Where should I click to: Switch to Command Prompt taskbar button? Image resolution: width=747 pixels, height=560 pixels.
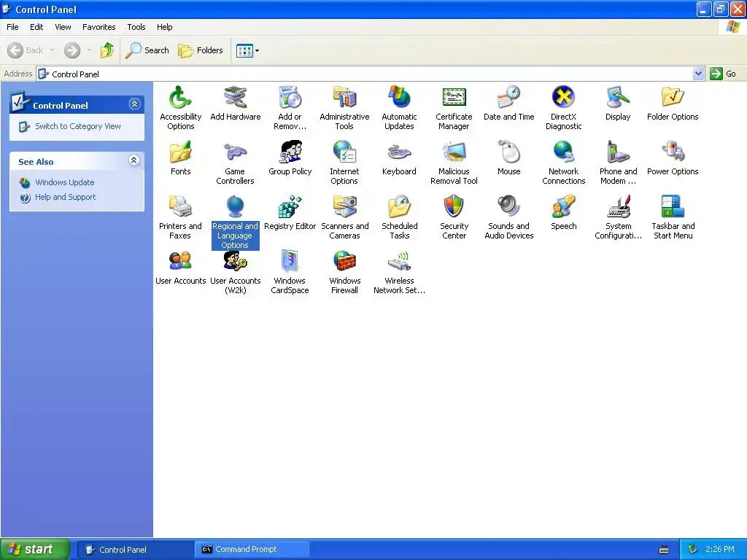[252, 549]
